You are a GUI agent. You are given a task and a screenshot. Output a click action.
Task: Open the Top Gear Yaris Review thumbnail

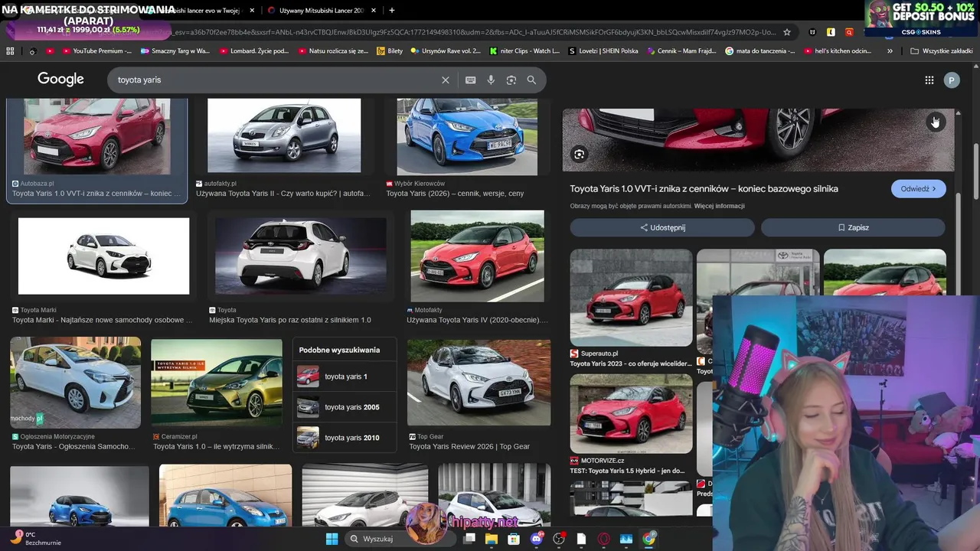coord(479,383)
